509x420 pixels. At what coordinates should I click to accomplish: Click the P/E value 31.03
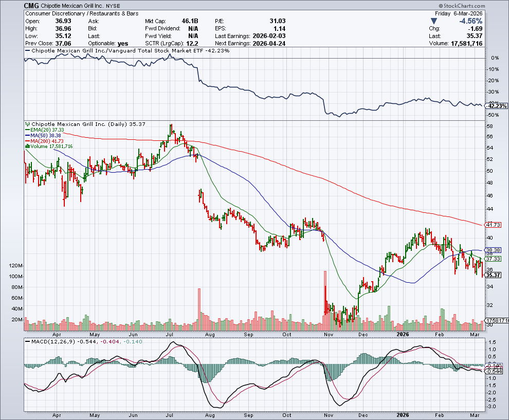click(x=278, y=21)
